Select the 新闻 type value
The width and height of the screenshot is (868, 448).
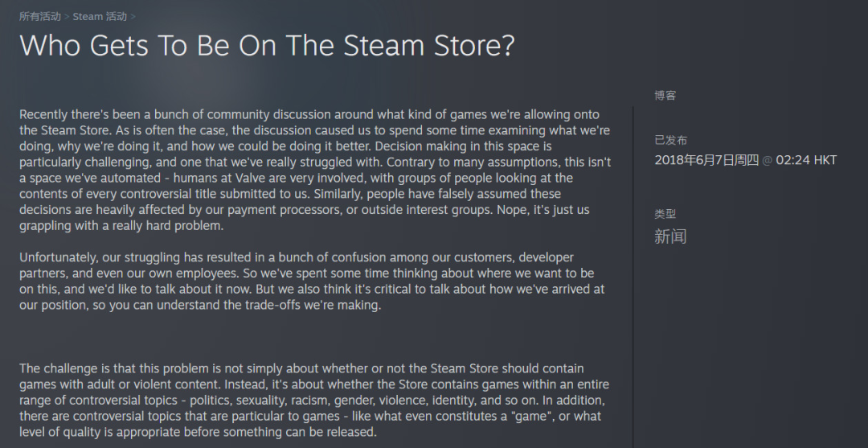(670, 236)
